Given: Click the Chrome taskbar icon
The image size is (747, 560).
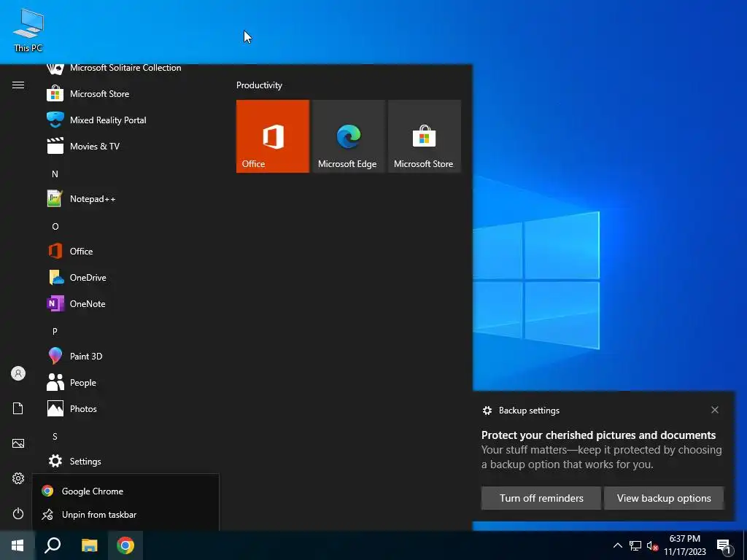Looking at the screenshot, I should click(x=125, y=545).
